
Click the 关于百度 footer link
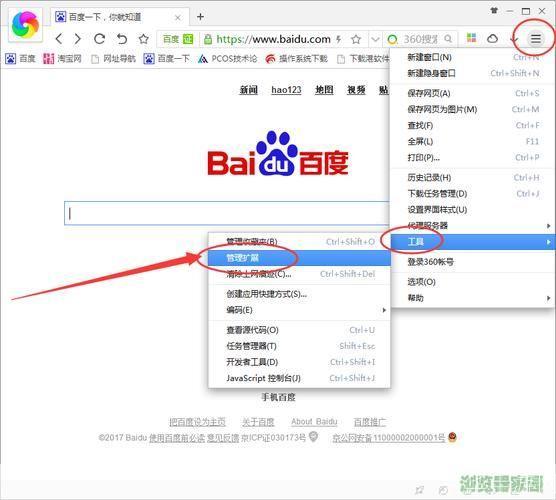(258, 422)
